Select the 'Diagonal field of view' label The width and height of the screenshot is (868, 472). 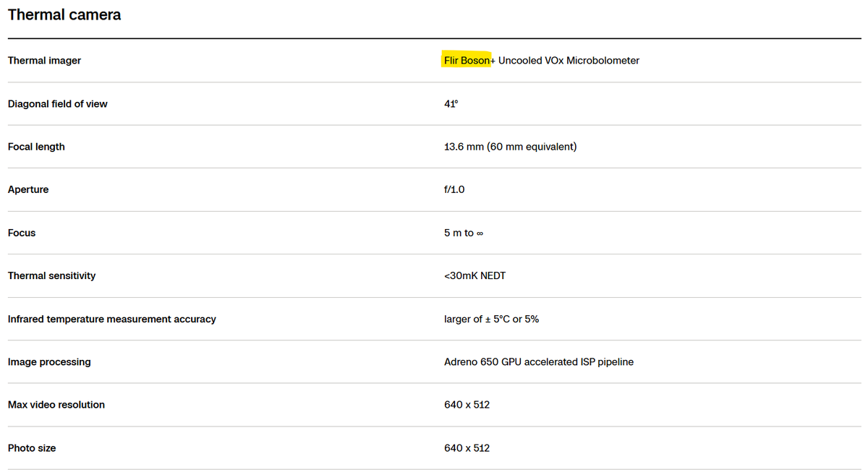pos(57,104)
